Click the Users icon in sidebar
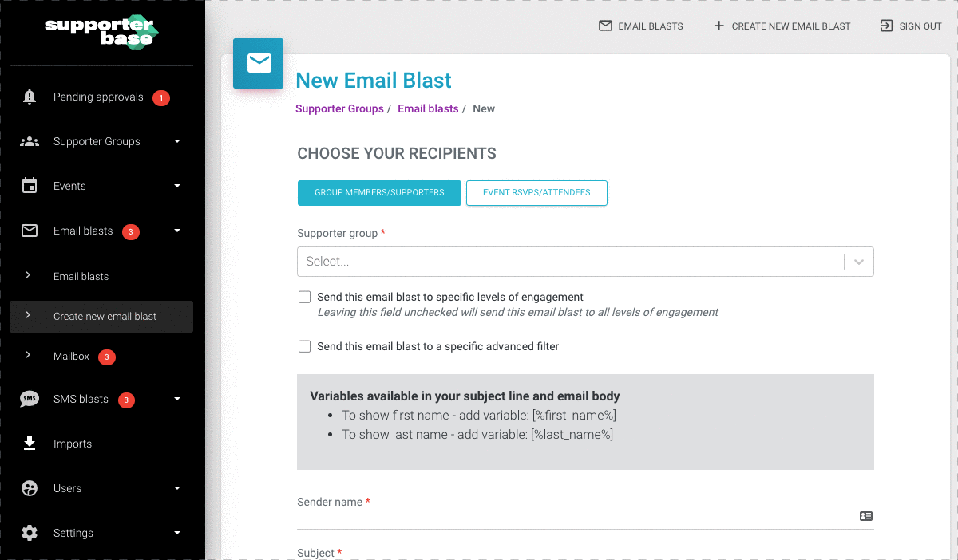958x560 pixels. coord(30,489)
